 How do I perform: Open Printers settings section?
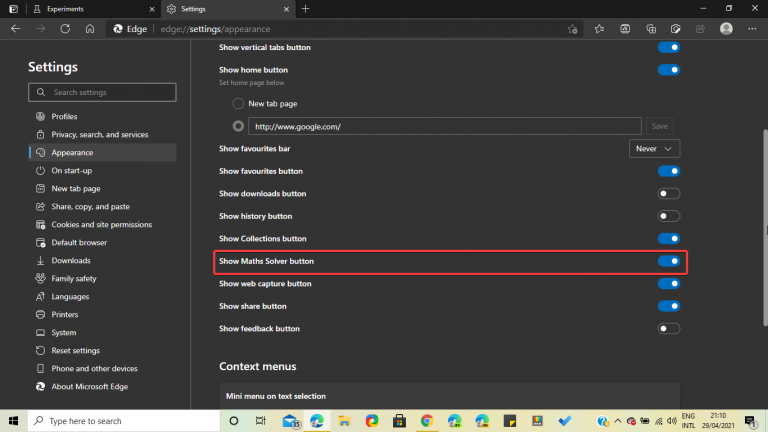(103, 314)
